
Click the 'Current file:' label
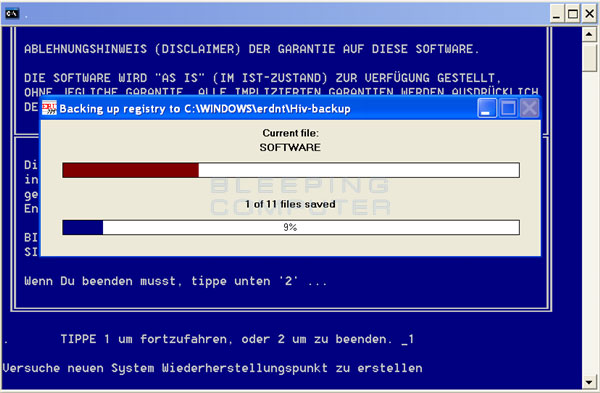click(x=290, y=133)
